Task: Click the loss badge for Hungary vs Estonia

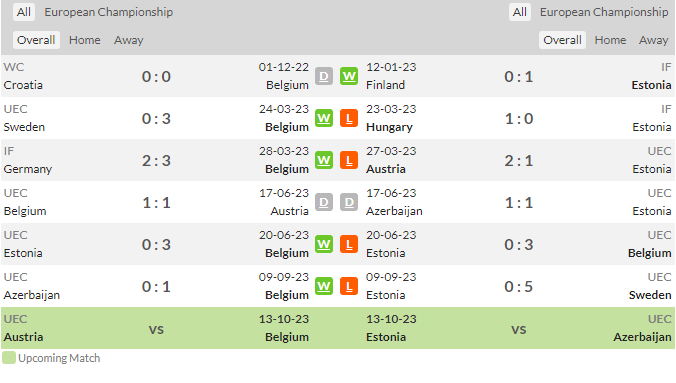Action: [x=349, y=118]
